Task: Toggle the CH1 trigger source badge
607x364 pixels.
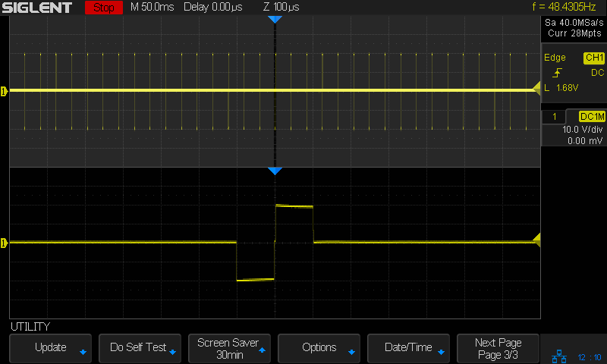Action: (593, 58)
